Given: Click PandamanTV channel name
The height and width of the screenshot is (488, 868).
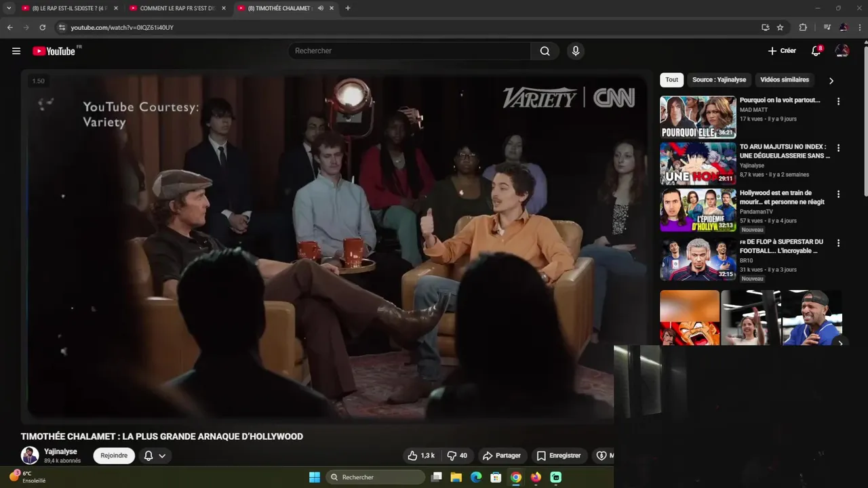Looking at the screenshot, I should pyautogui.click(x=755, y=211).
